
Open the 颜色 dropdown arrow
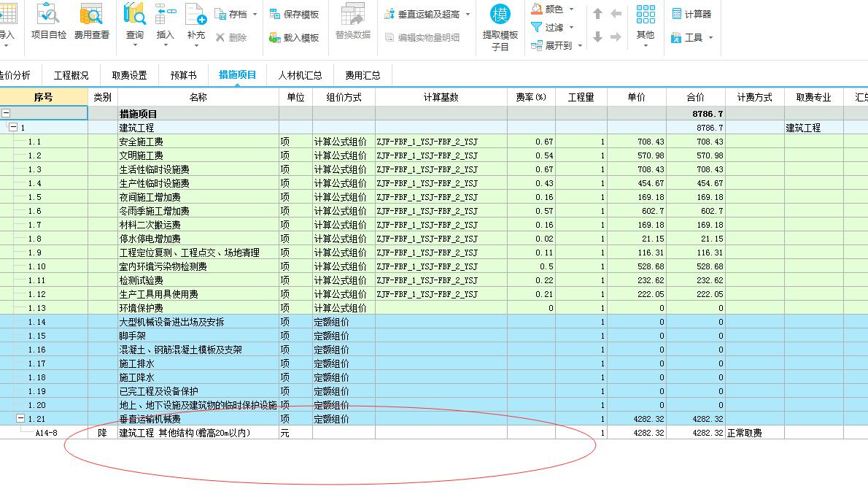point(571,9)
